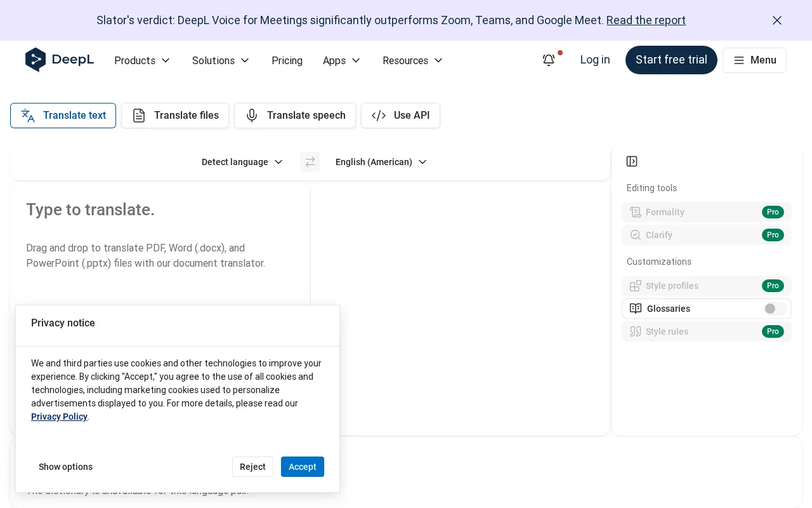Switch to the Translate text tab
This screenshot has height=508, width=812.
63,116
